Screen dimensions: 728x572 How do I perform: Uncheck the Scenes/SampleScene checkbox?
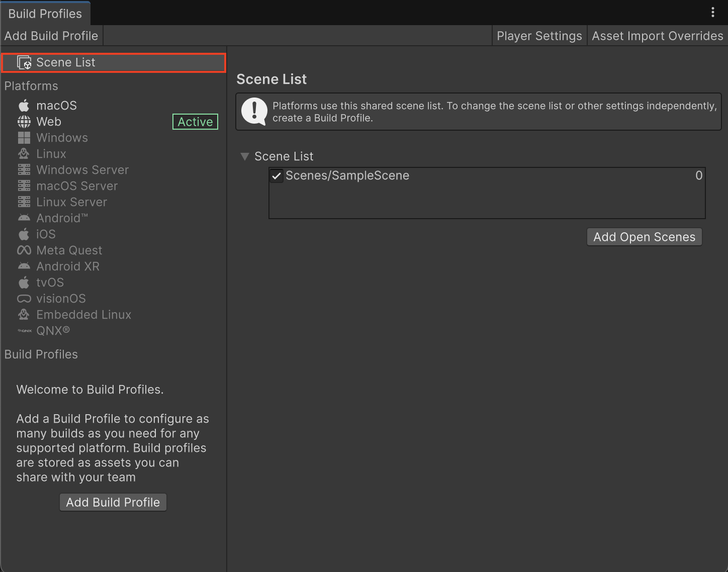[276, 176]
